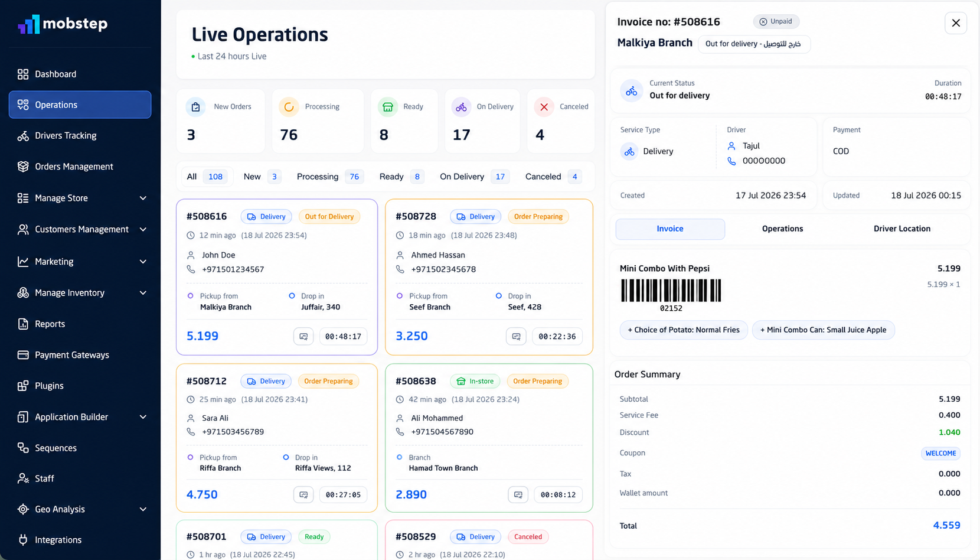980x560 pixels.
Task: Click Mini Combo Can: Small Juice Apple chip
Action: tap(824, 330)
